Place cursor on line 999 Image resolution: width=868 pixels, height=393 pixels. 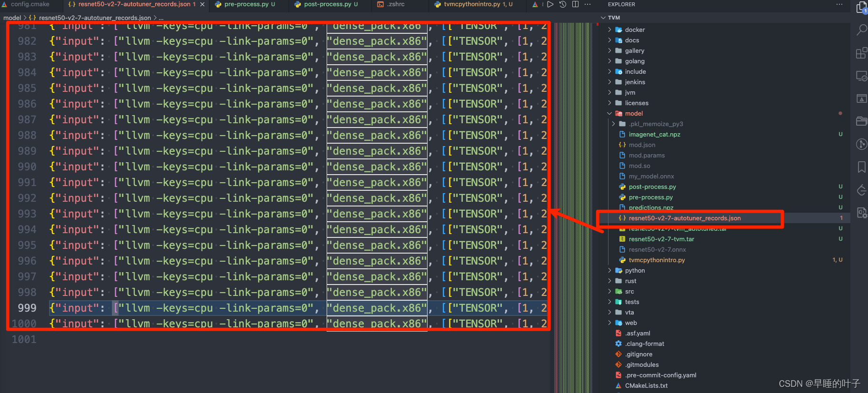click(x=298, y=308)
